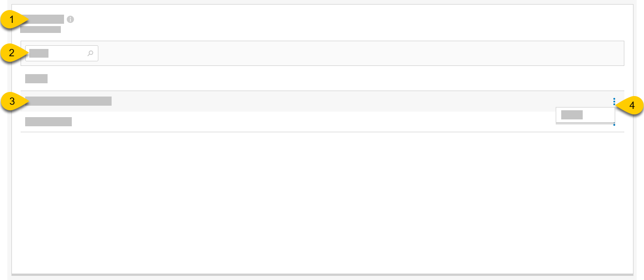Click the blank space right of the column header
This screenshot has width=644, height=280.
320,79
